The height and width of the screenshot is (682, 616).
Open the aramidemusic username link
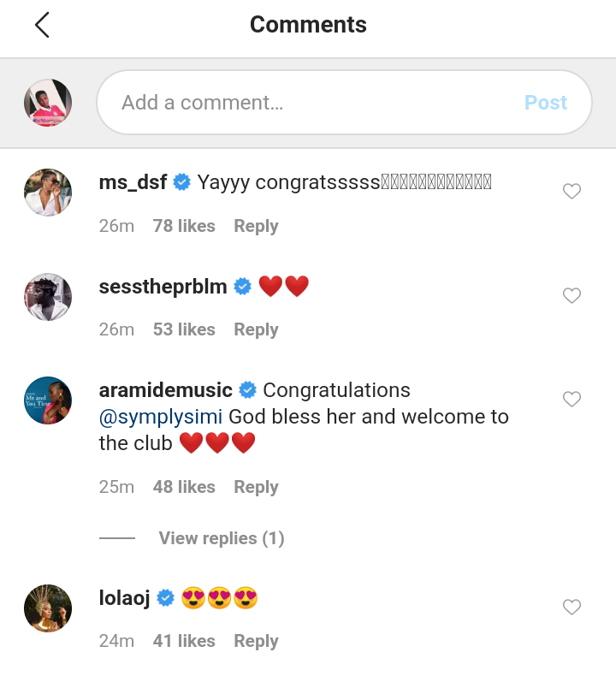click(x=166, y=390)
